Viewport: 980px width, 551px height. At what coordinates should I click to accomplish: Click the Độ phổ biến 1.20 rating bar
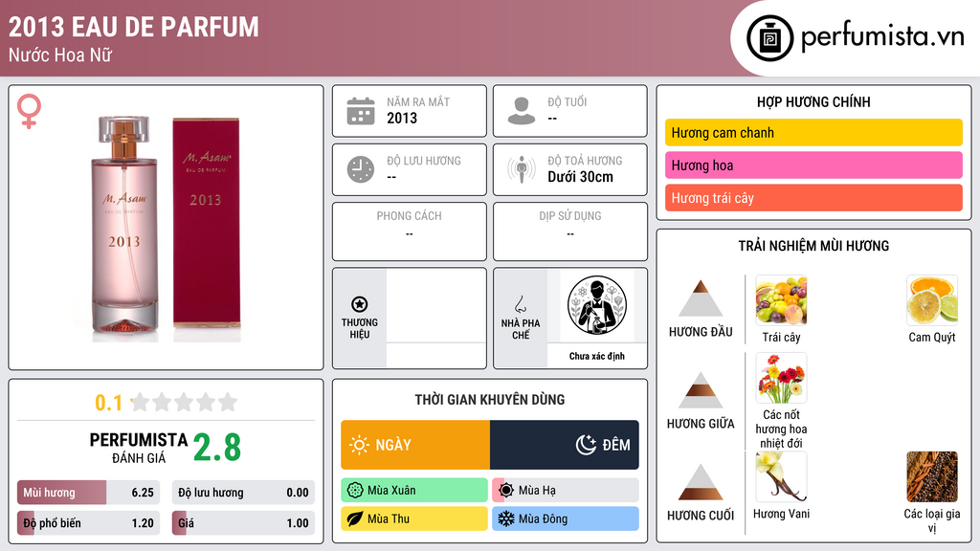88,523
